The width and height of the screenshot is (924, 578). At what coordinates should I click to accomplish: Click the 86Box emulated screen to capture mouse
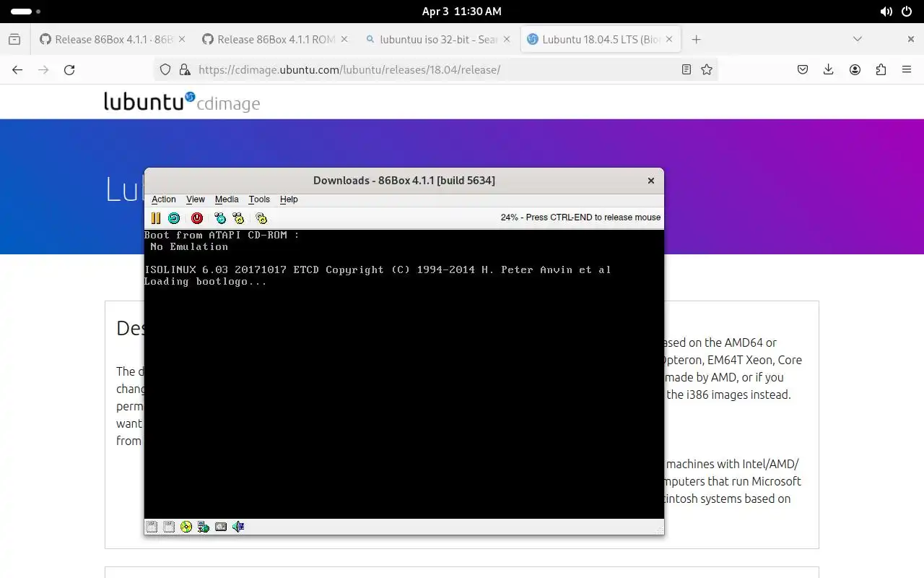404,374
